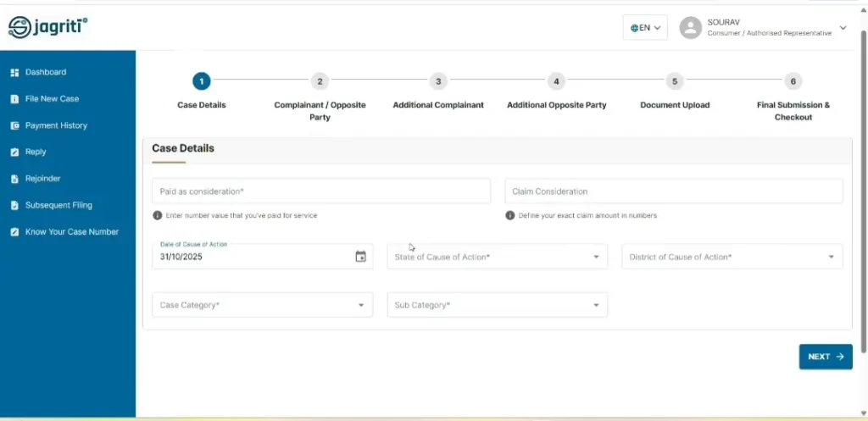The image size is (868, 421).
Task: Click step 3 circle in progress stepper
Action: coord(438,81)
